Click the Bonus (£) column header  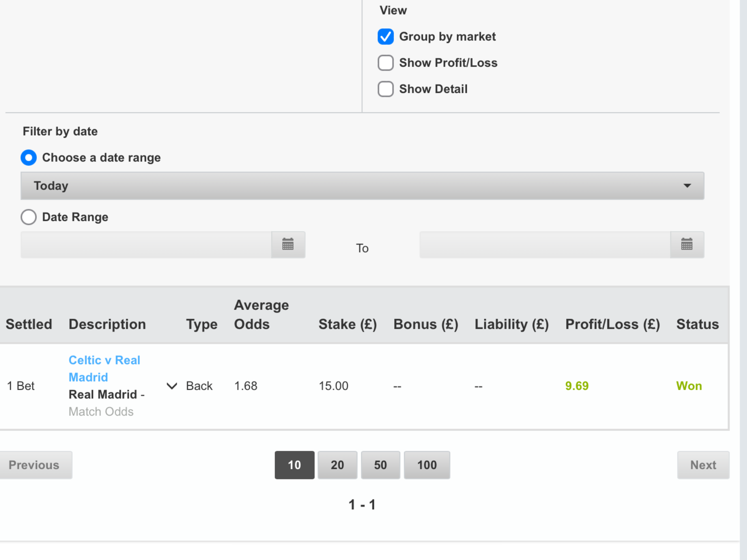[426, 324]
